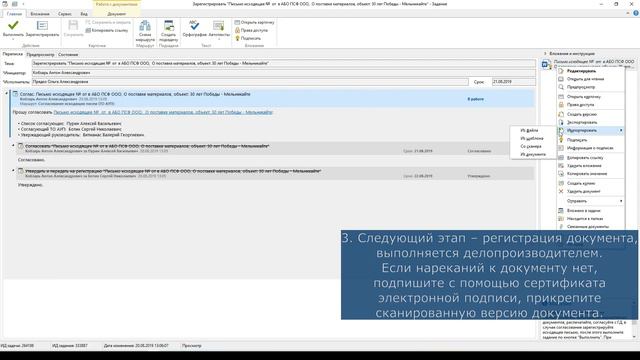
Task: Open the Переписка tab
Action: (13, 54)
